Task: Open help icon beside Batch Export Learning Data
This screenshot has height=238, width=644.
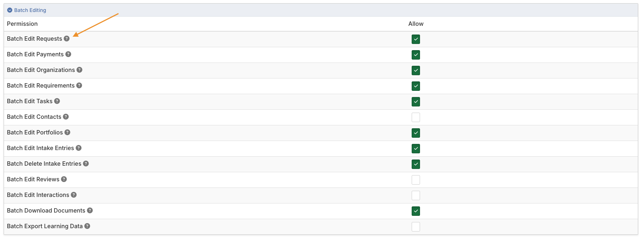Action: click(87, 226)
